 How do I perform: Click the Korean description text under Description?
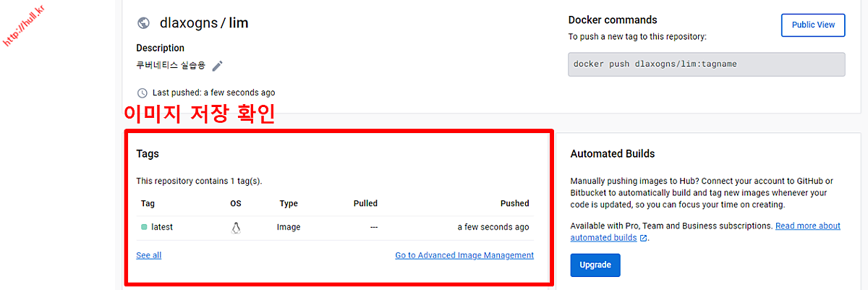171,65
